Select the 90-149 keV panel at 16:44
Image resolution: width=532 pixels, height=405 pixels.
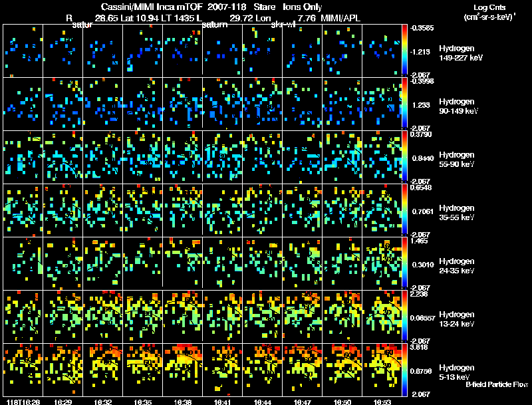[x=263, y=104]
